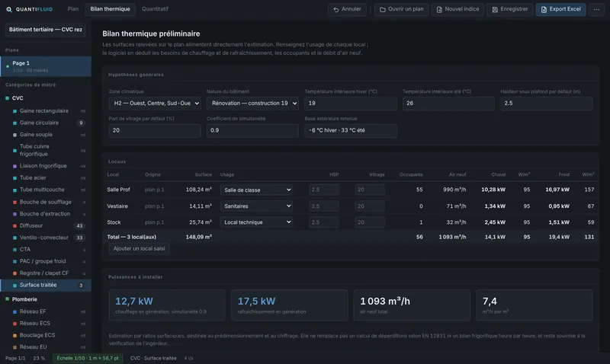Click Nouvel indice button

coord(457,9)
